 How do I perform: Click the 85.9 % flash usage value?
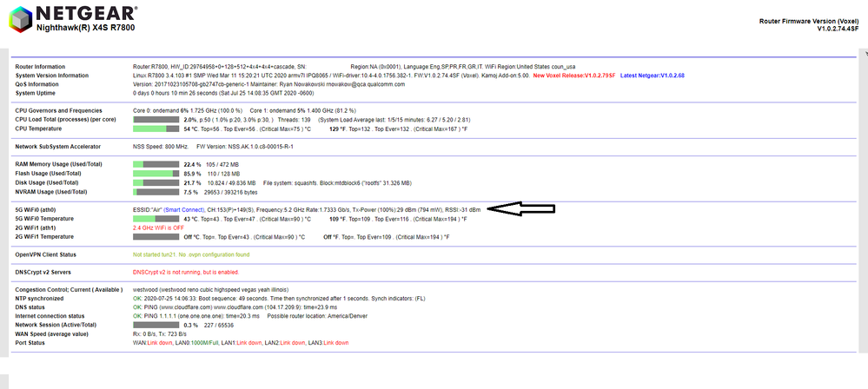tap(192, 173)
